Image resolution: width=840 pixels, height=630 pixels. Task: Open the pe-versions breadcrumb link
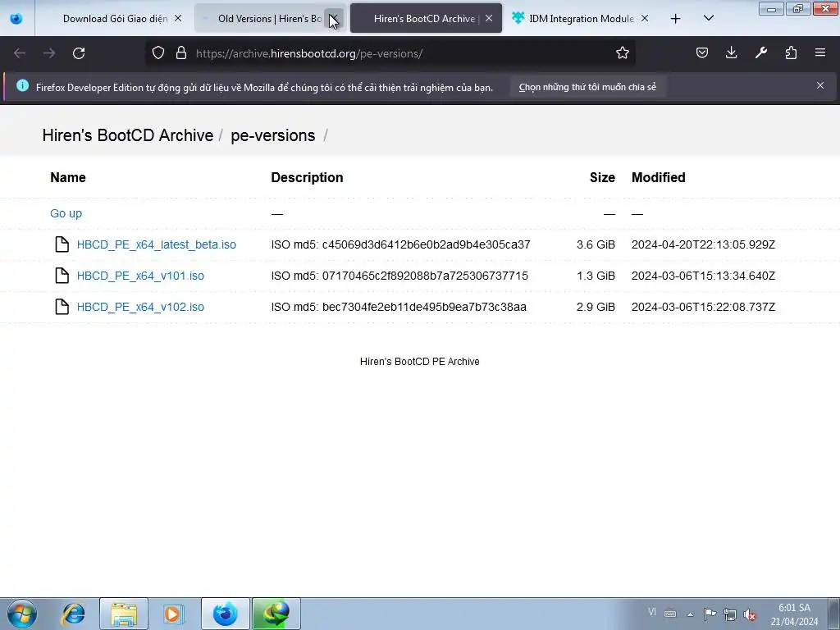[272, 135]
